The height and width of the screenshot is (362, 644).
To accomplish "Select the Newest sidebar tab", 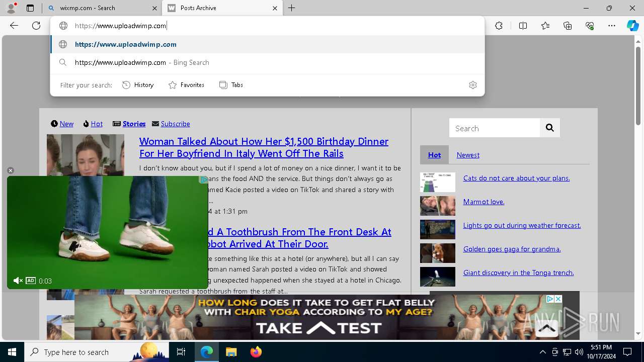I will pyautogui.click(x=468, y=155).
